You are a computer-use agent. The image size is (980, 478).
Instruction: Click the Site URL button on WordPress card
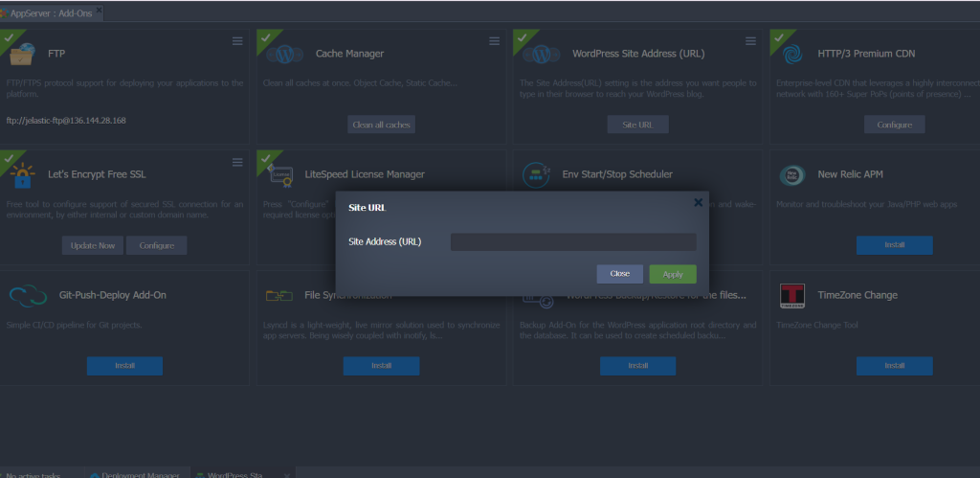pyautogui.click(x=637, y=125)
